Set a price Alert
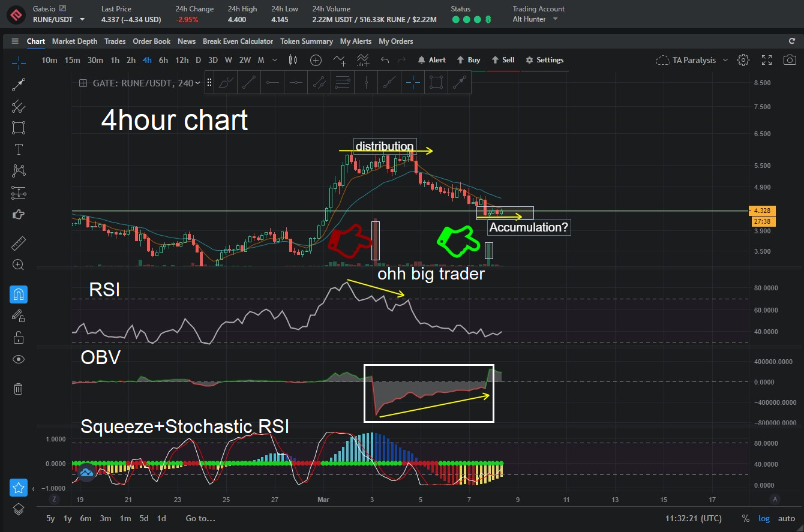 pos(431,60)
